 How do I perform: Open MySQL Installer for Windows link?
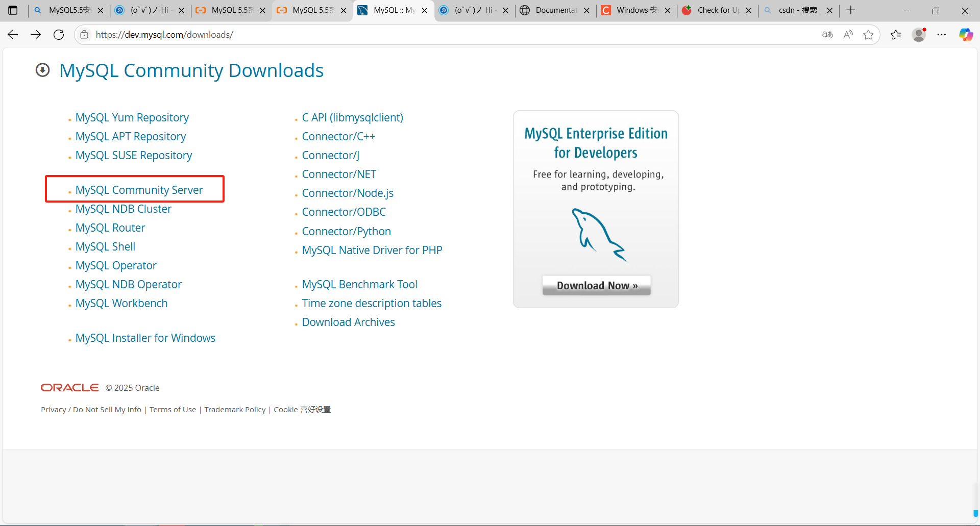145,338
